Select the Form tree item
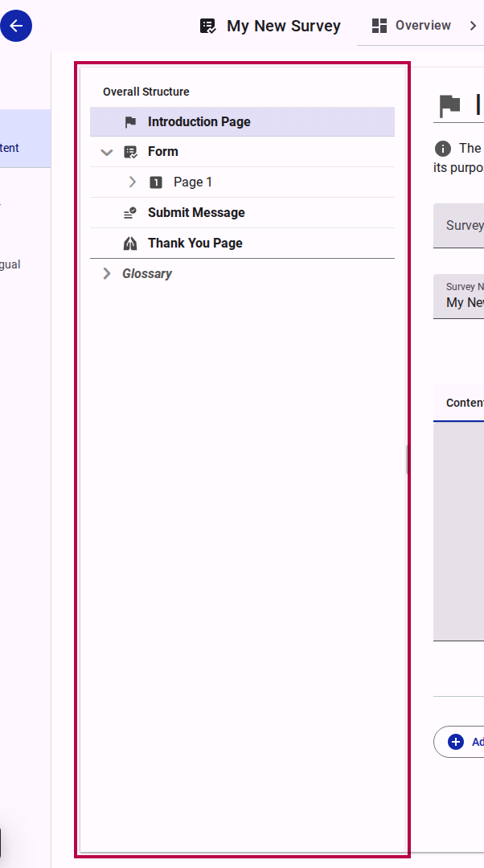 tap(242, 152)
